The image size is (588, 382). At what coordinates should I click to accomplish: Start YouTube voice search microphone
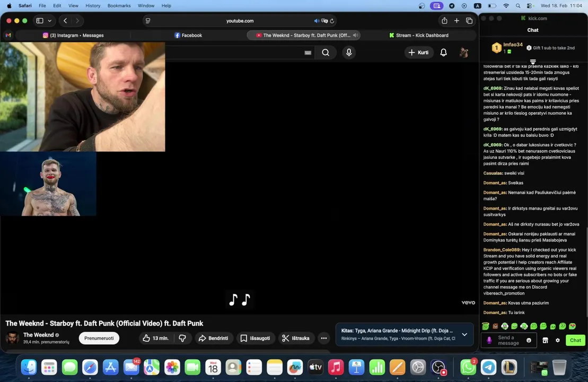349,53
